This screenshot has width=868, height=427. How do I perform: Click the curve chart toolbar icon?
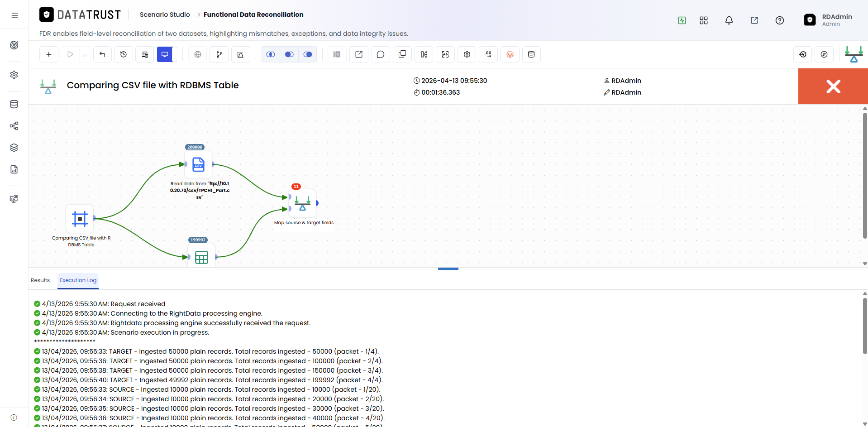click(240, 54)
